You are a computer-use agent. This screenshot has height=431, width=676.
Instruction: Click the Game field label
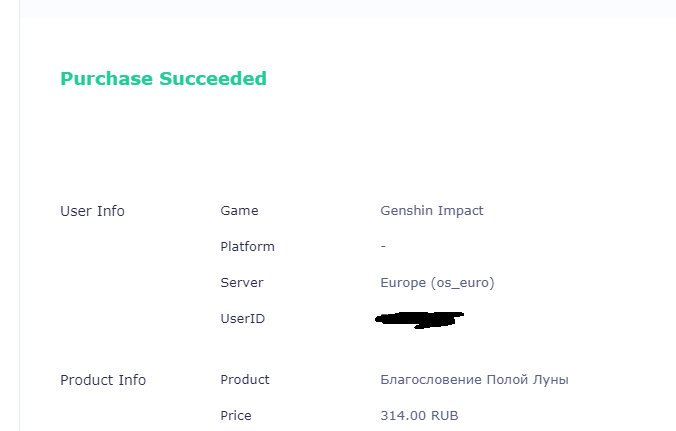coord(239,211)
